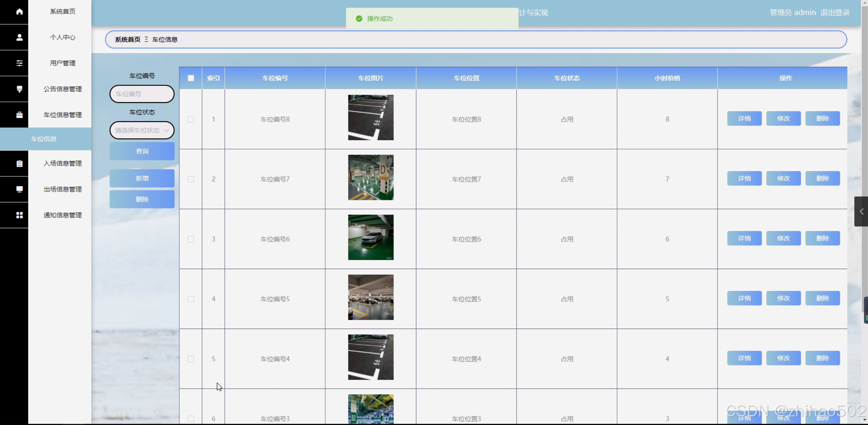Click the home icon in sidebar
Viewport: 868px width, 425px height.
click(19, 12)
